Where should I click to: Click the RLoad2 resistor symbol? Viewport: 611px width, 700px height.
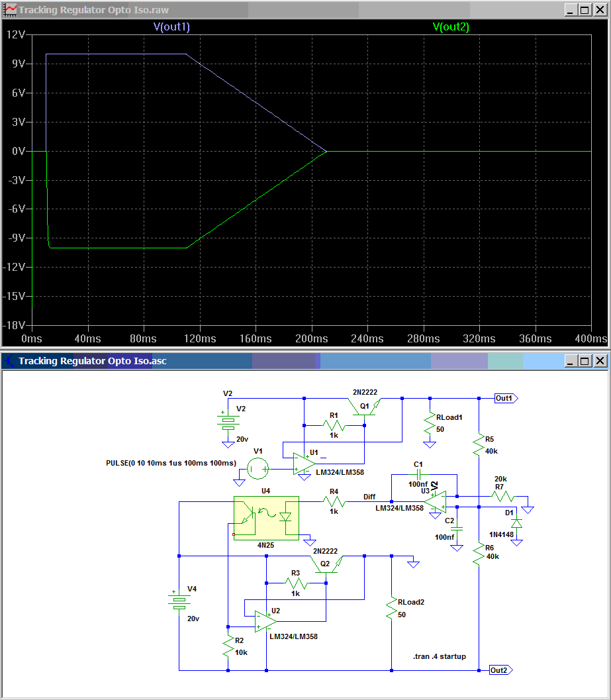click(391, 609)
